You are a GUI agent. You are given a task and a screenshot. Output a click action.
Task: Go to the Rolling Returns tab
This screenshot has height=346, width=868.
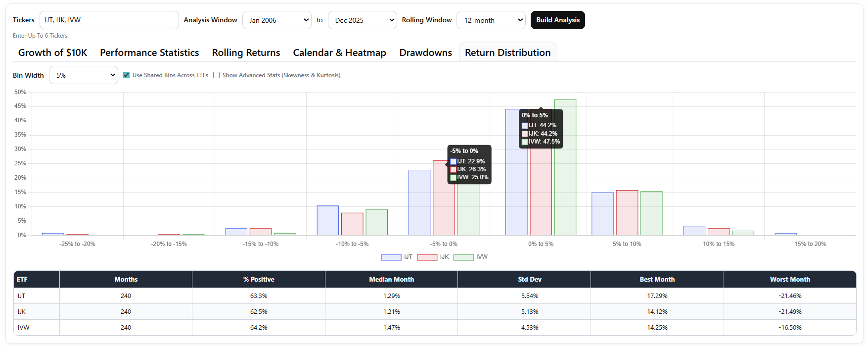point(246,52)
